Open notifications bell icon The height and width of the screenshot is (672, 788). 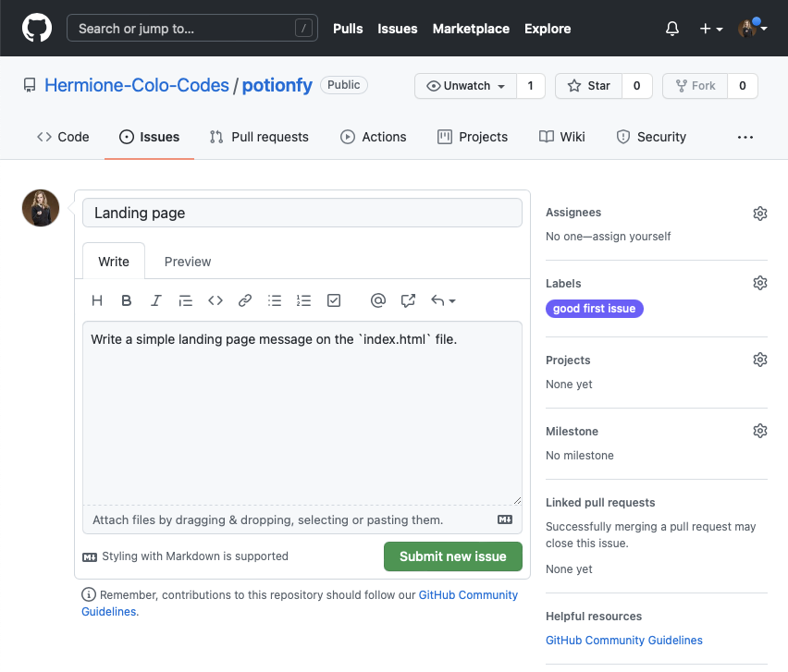click(672, 29)
